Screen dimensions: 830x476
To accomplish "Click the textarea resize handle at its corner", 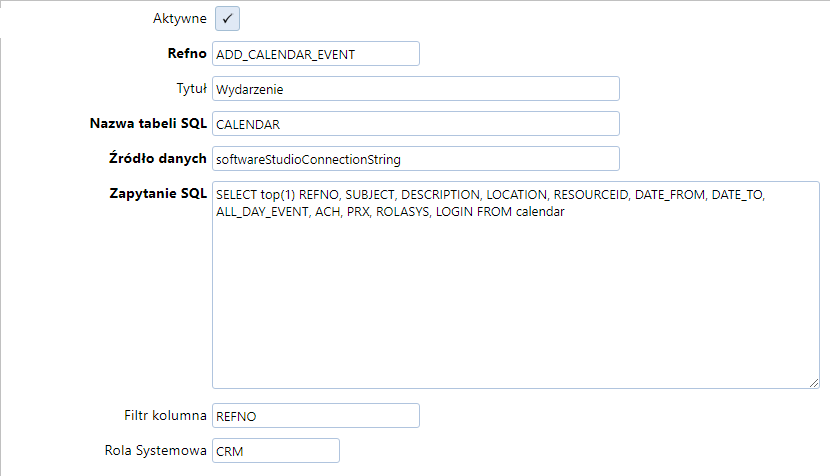I will pos(814,383).
